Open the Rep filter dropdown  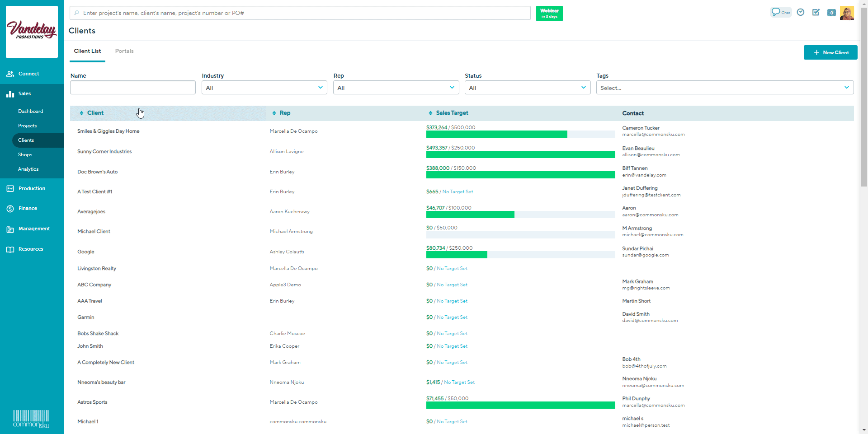(396, 87)
